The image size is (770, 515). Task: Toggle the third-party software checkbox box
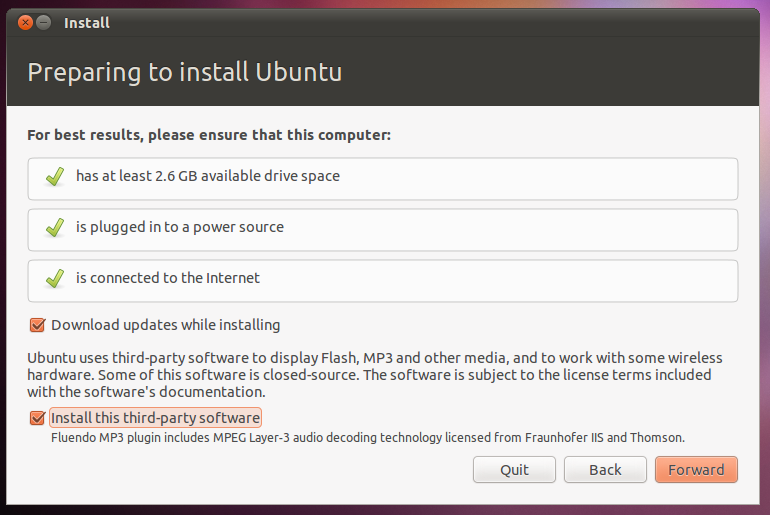tap(38, 418)
